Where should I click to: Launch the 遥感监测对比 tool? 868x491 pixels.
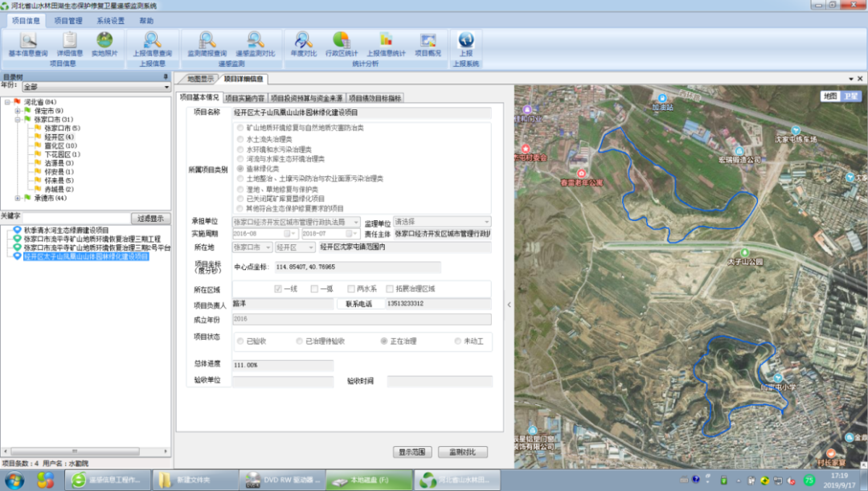[x=256, y=44]
